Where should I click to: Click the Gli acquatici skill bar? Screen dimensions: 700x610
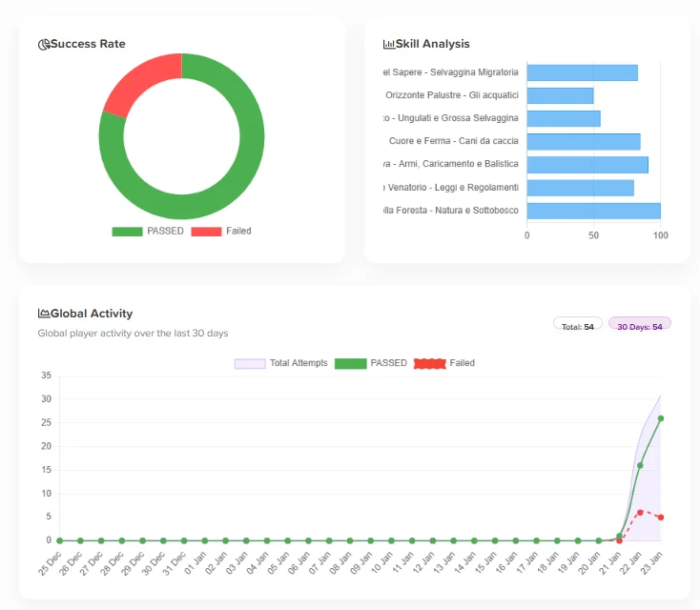560,95
